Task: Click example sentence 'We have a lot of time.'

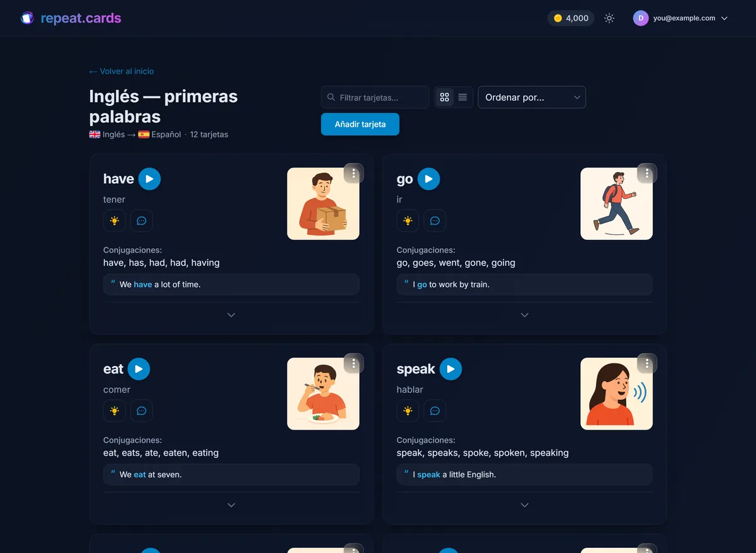Action: tap(160, 285)
